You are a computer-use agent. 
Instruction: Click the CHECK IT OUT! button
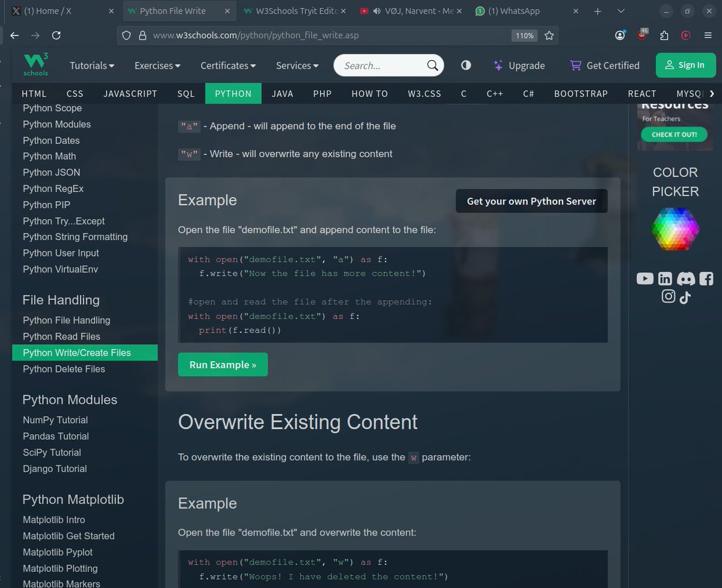click(674, 135)
